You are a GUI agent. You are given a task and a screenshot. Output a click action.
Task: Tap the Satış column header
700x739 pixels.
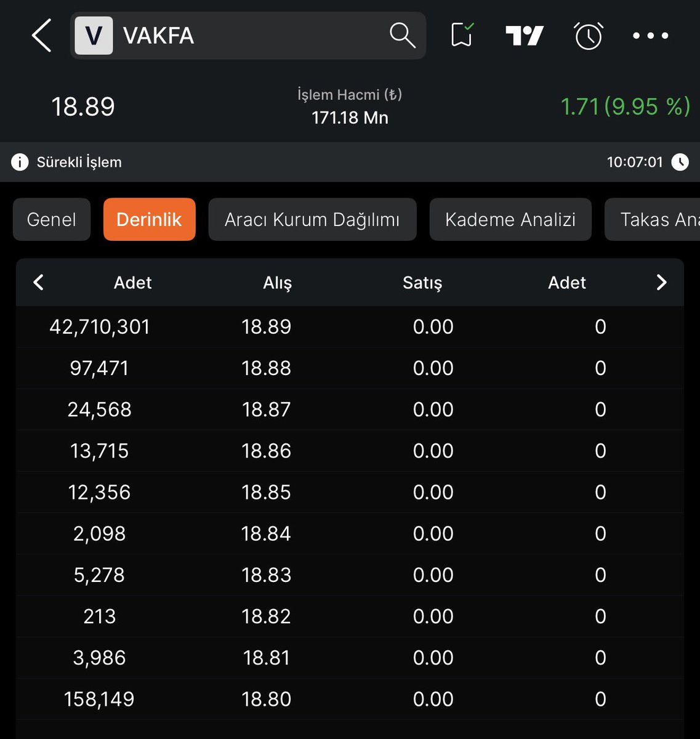click(422, 283)
